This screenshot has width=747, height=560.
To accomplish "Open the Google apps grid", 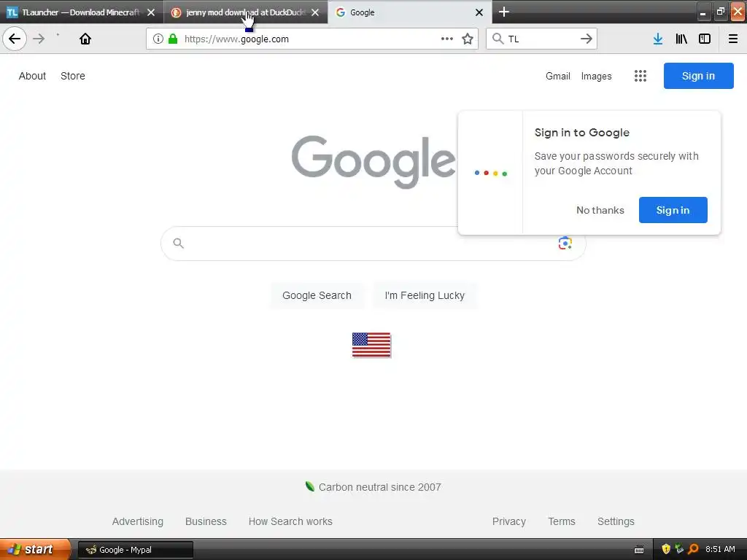I will (x=640, y=76).
